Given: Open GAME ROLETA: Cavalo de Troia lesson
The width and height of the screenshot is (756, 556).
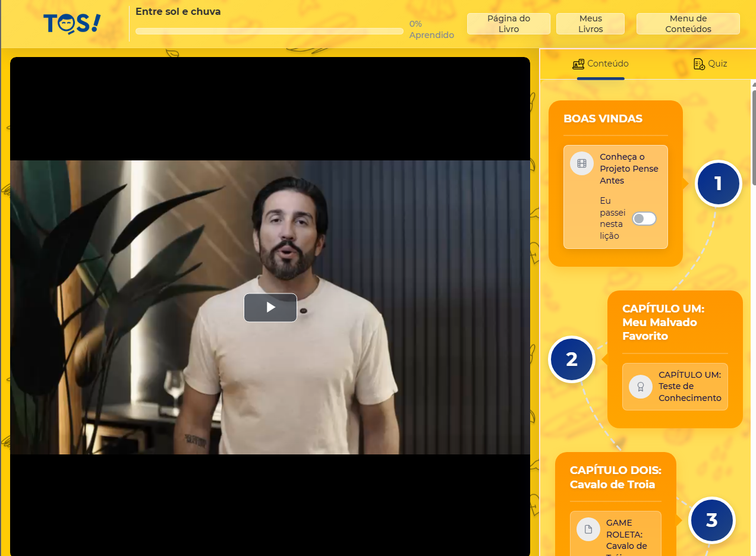Looking at the screenshot, I should point(616,533).
